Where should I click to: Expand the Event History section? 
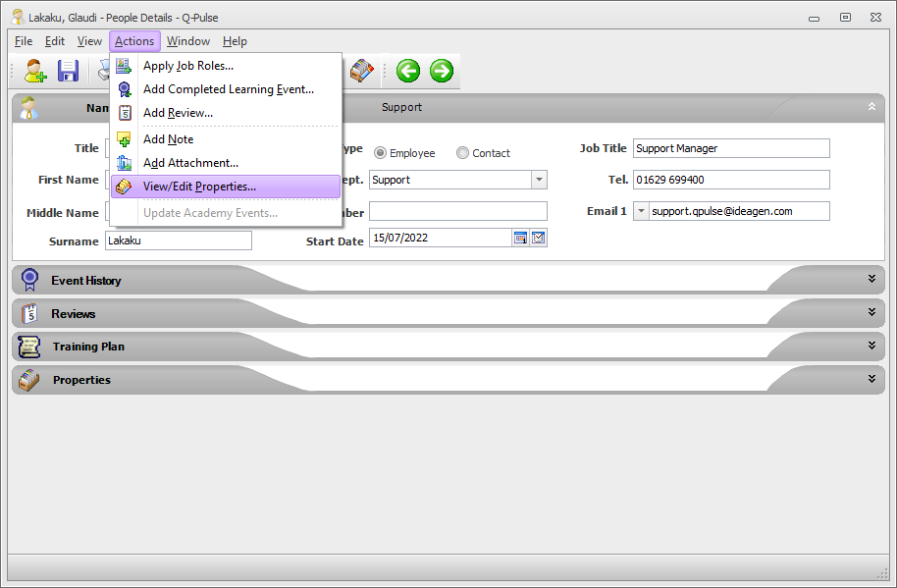[x=871, y=279]
